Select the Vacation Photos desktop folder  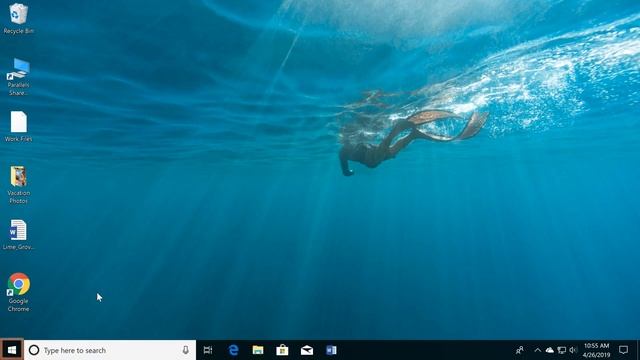pos(18,184)
